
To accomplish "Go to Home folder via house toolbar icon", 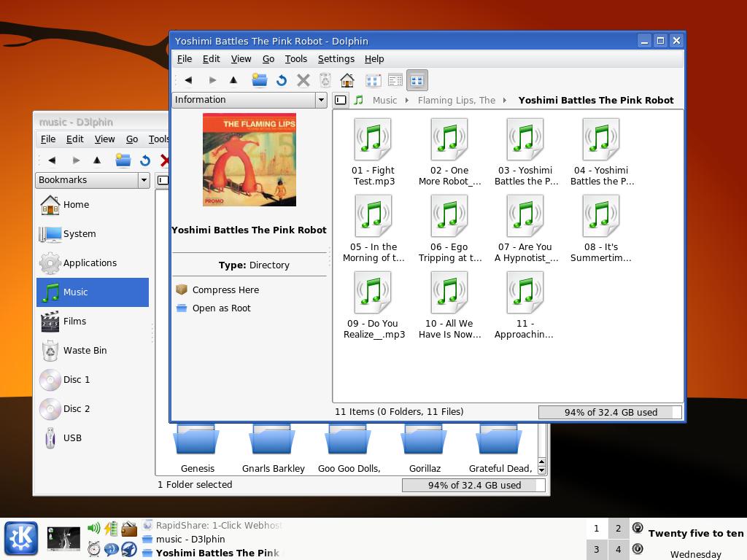I will 347,80.
